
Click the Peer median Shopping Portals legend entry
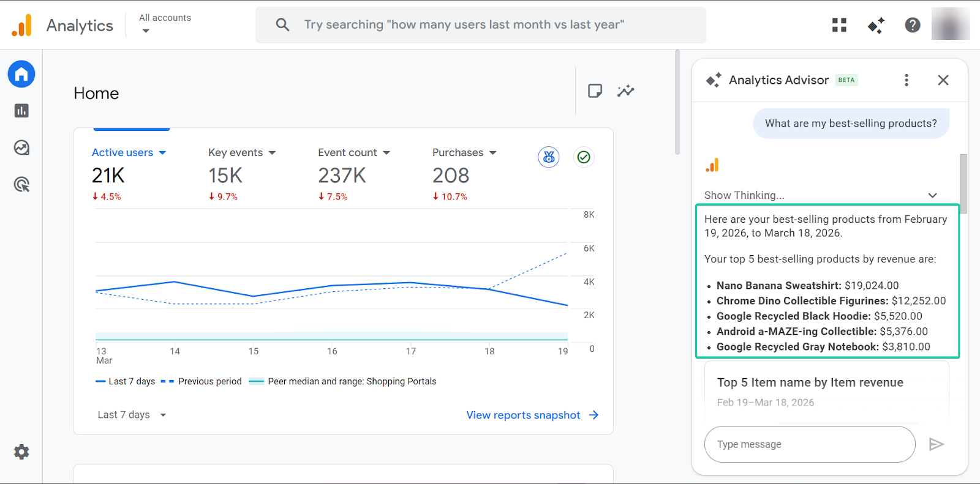click(343, 381)
